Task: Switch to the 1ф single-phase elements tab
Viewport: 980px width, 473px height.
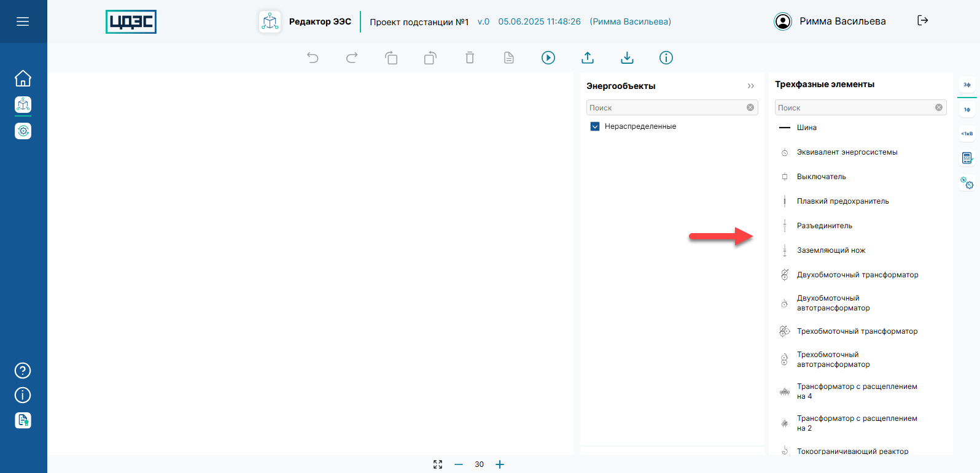Action: [x=967, y=110]
